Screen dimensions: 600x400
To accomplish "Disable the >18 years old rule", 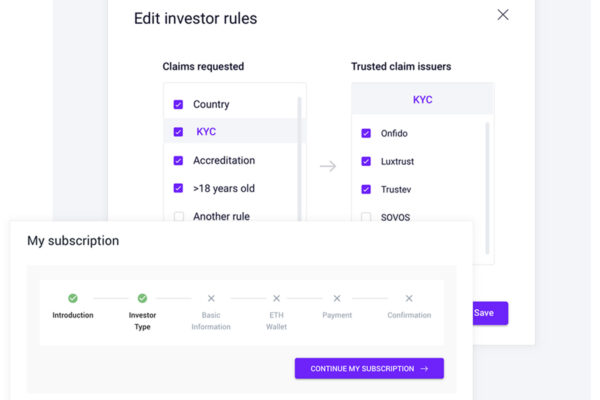I will [178, 188].
